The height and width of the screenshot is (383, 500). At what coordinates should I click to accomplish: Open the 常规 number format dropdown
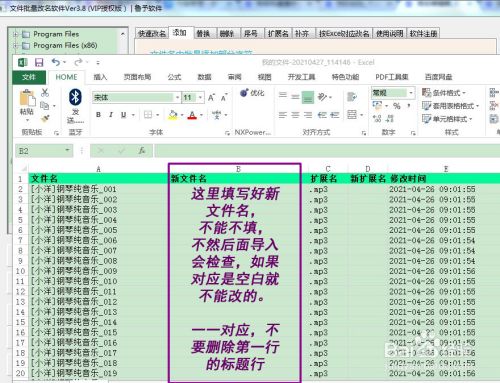tap(411, 93)
